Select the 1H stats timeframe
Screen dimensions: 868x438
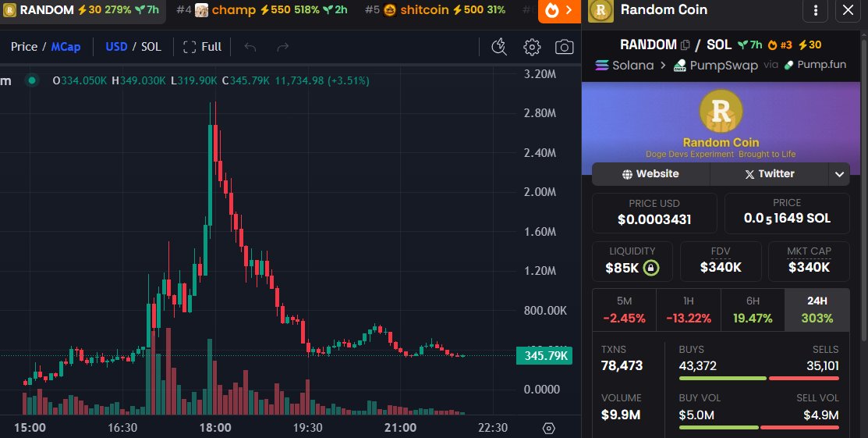tap(688, 310)
